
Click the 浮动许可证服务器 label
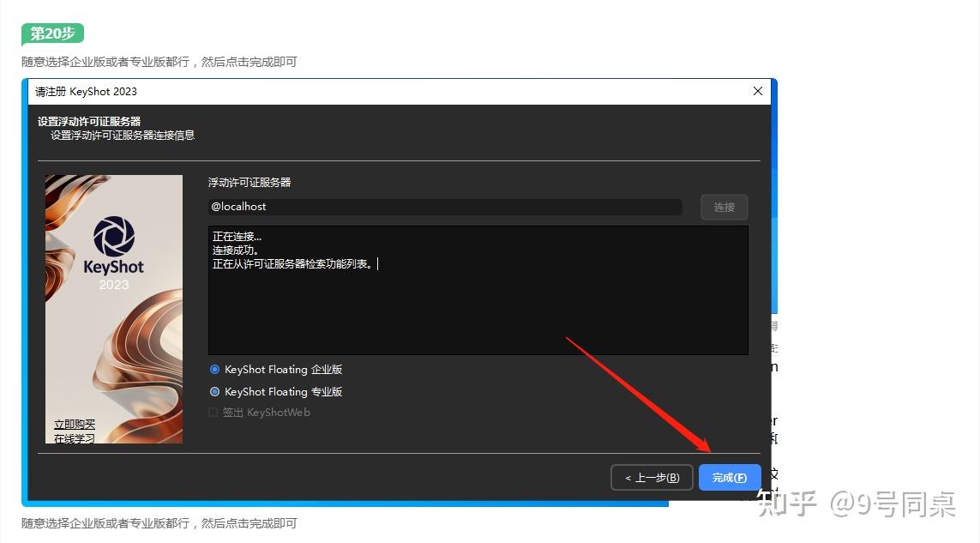coord(249,182)
